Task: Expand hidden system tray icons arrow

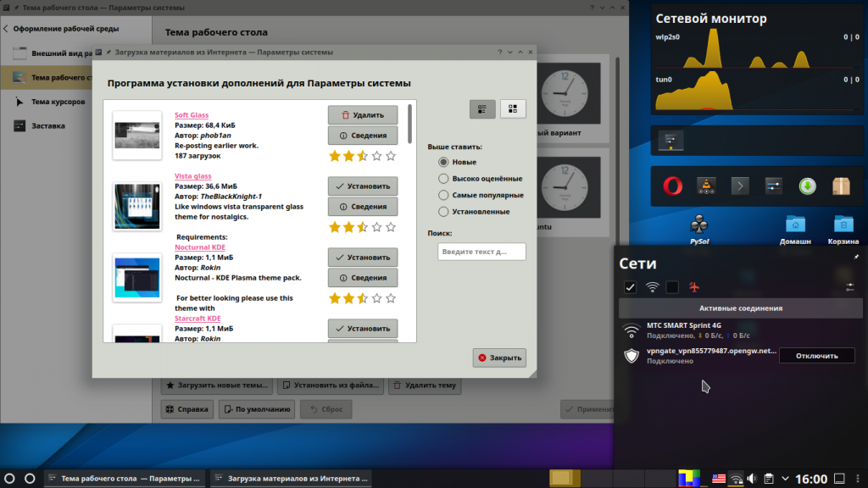Action: 785,479
